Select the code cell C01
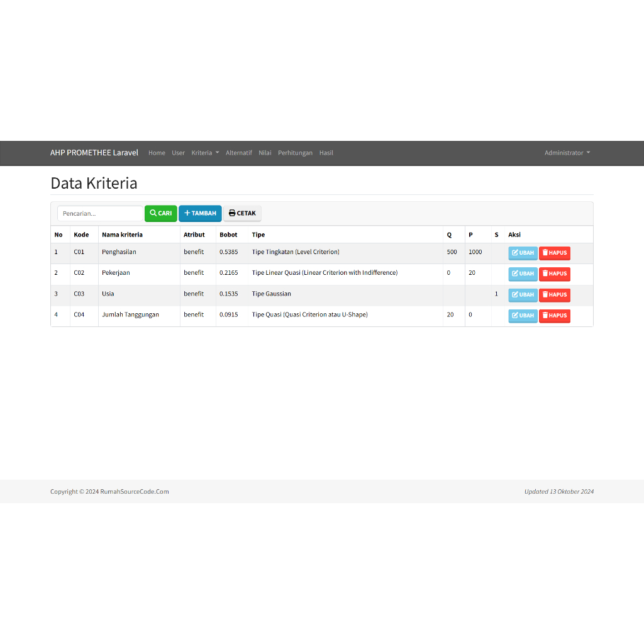Screen dimensions: 644x644 [79, 252]
